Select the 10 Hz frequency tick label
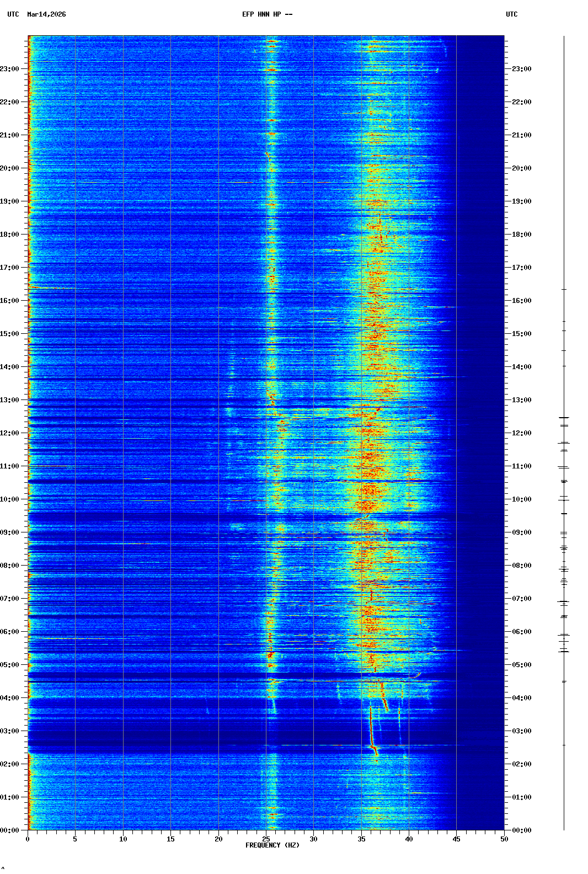The image size is (588, 874). pos(123,839)
